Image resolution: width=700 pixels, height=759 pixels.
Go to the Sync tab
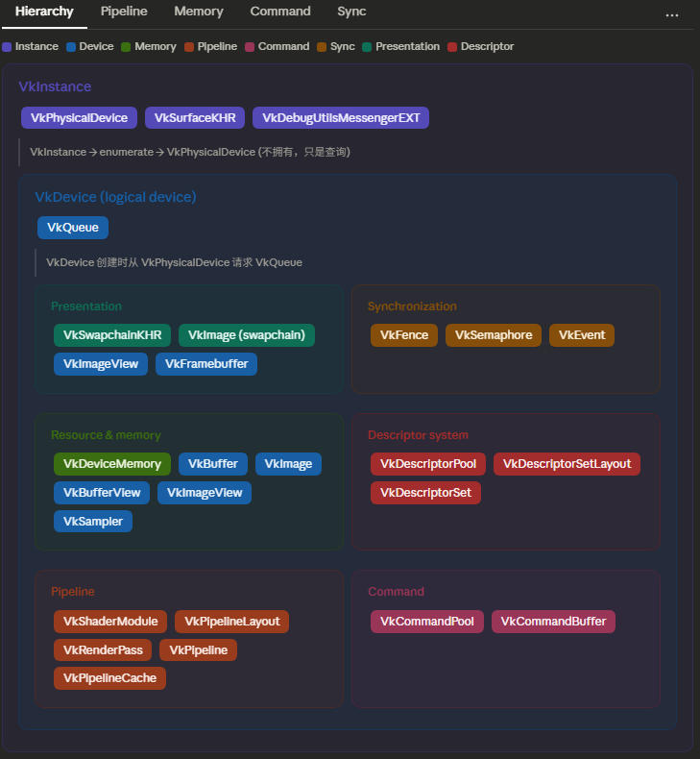click(x=351, y=12)
